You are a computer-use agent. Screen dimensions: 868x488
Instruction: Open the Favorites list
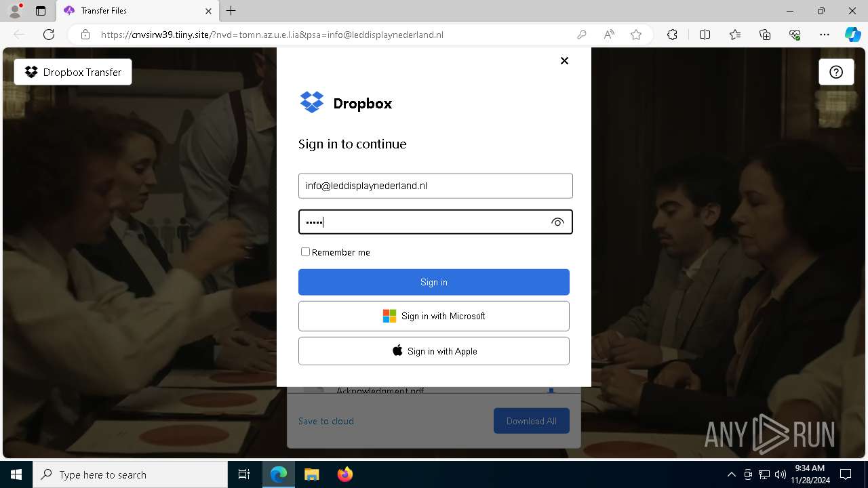click(x=735, y=35)
